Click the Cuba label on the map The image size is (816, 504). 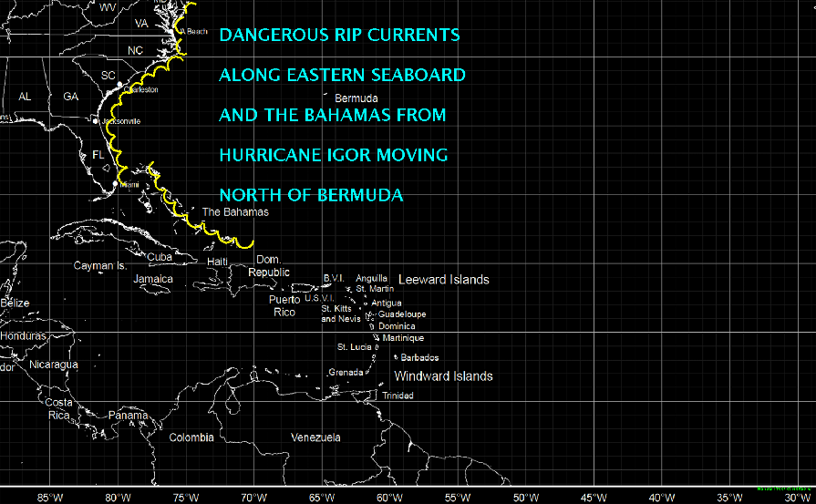point(160,257)
